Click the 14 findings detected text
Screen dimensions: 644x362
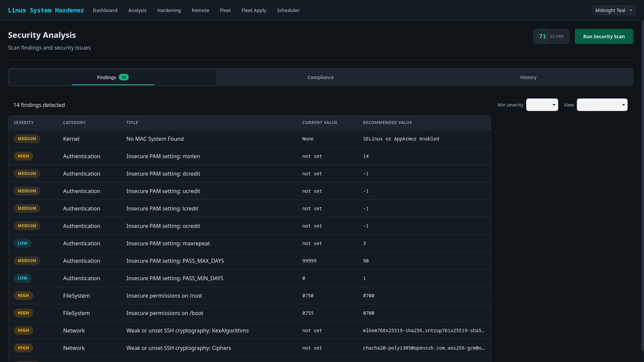(39, 105)
